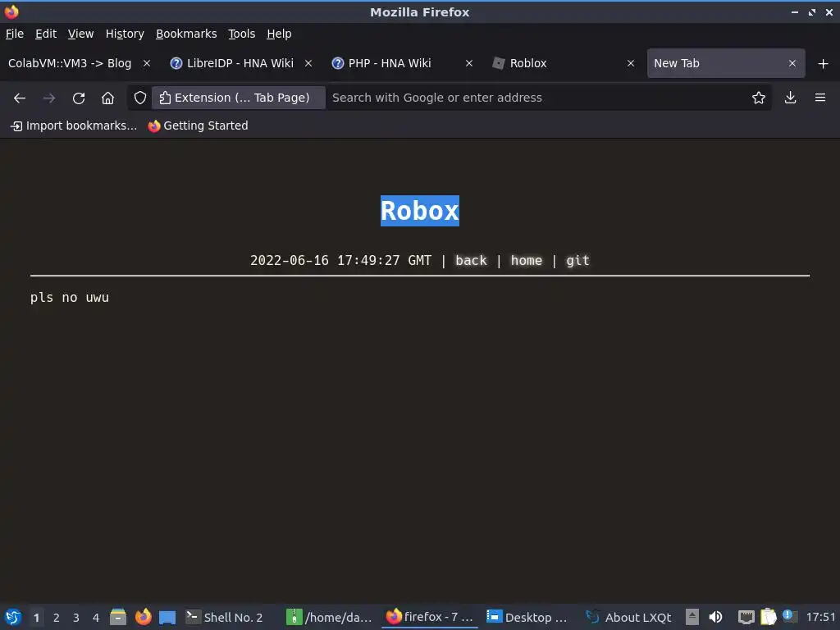Switch to virtual desktop 3
Viewport: 840px width, 630px height.
[x=76, y=618]
